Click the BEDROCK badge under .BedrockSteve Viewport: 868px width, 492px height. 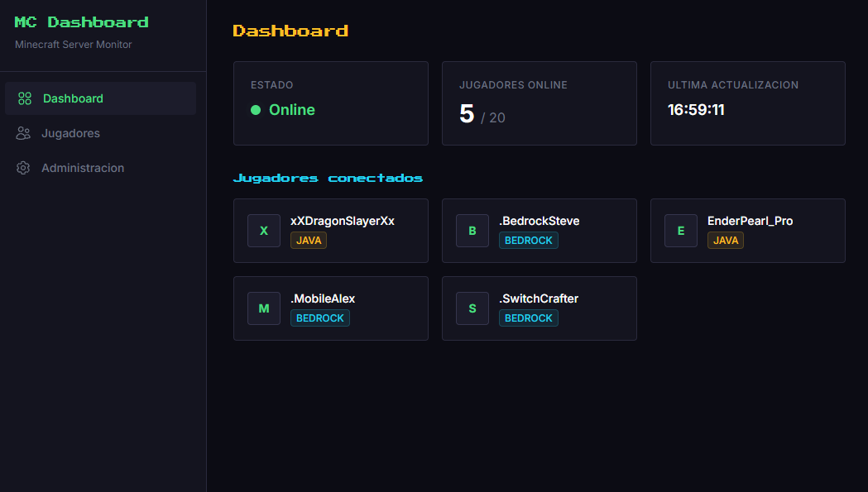point(529,240)
